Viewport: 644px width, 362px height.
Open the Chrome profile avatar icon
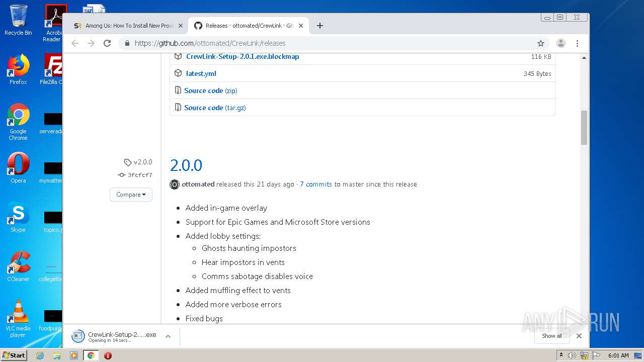click(x=561, y=43)
